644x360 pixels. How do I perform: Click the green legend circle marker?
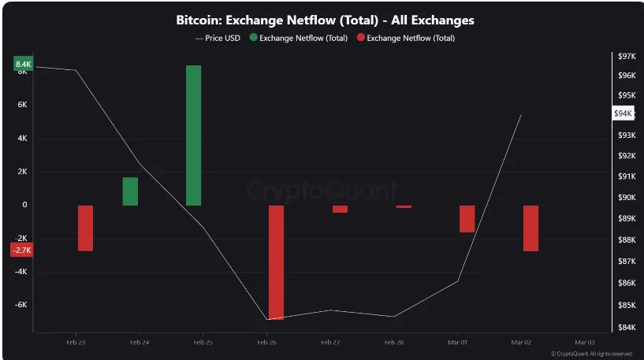click(253, 37)
